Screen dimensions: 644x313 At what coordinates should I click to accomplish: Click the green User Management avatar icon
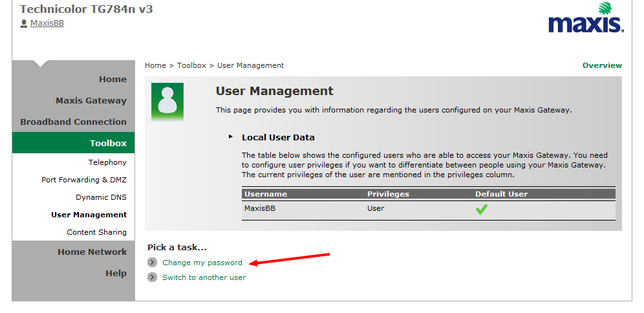(x=167, y=102)
